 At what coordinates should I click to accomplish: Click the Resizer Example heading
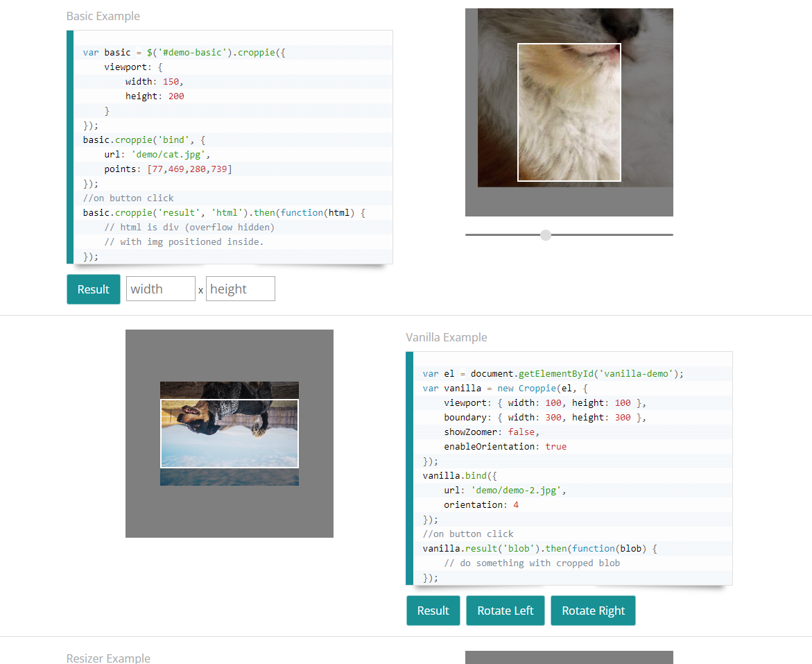[x=107, y=658]
